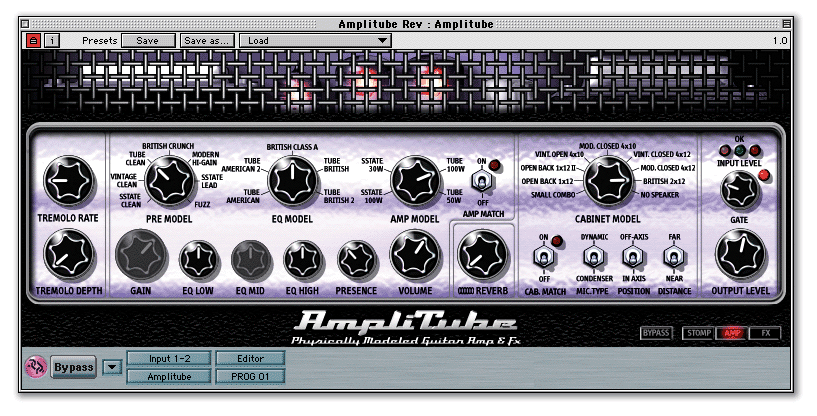Click the Output Level knob

pos(741,255)
